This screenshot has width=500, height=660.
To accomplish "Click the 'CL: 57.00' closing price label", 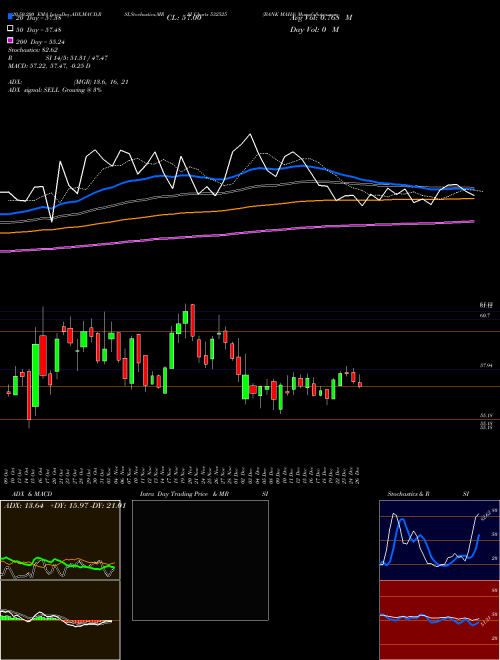I will [184, 18].
